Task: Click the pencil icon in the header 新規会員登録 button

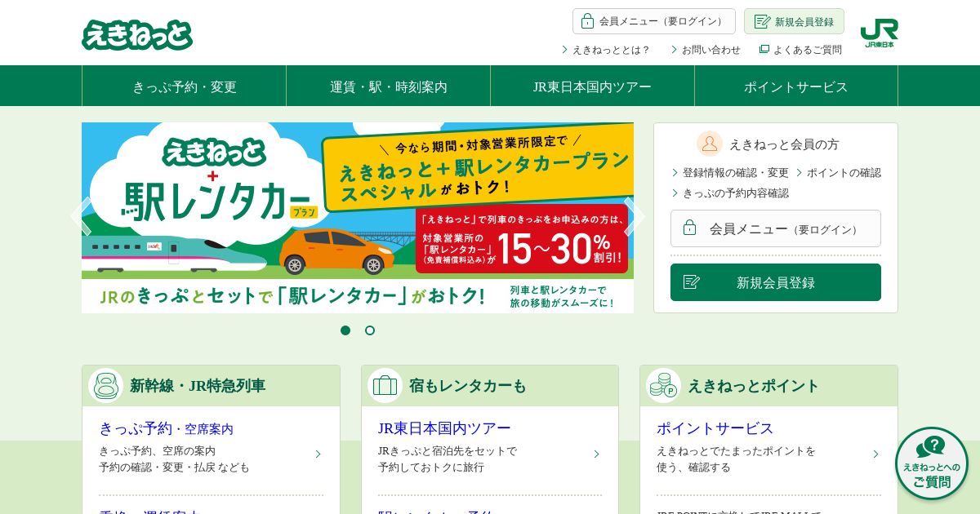Action: (762, 21)
